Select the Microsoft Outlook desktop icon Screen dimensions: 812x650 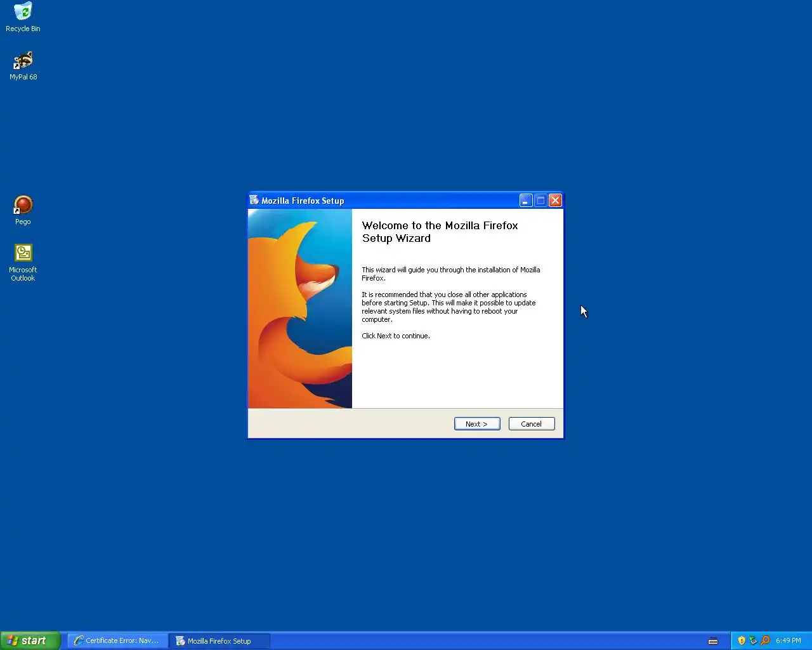tap(23, 263)
